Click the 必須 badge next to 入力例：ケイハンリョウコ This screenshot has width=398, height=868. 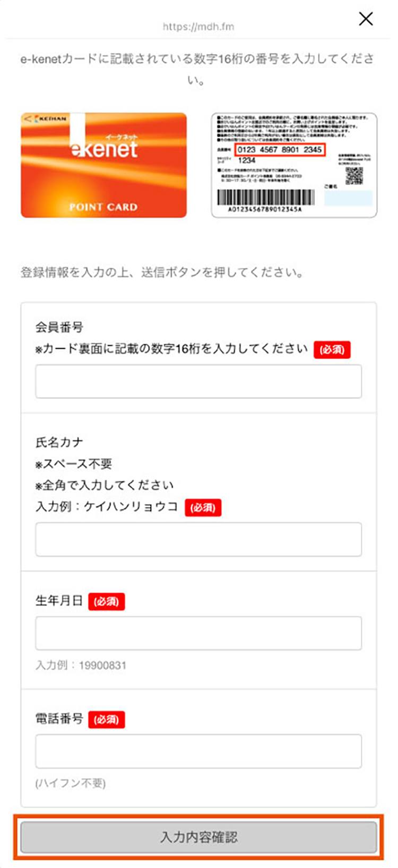click(x=203, y=508)
